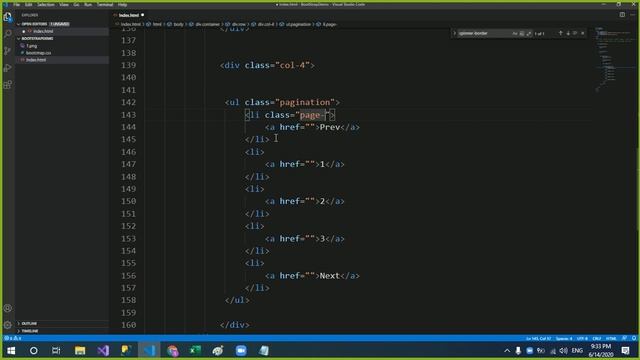The width and height of the screenshot is (640, 360).
Task: Click the div.col-4 breadcrumb item
Action: (x=266, y=24)
